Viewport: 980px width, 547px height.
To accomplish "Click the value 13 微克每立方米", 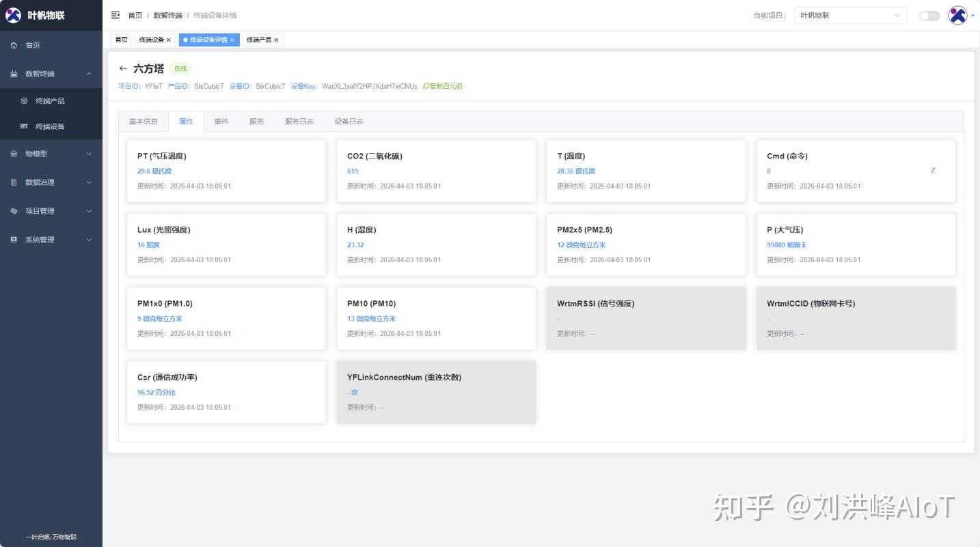I will point(372,319).
